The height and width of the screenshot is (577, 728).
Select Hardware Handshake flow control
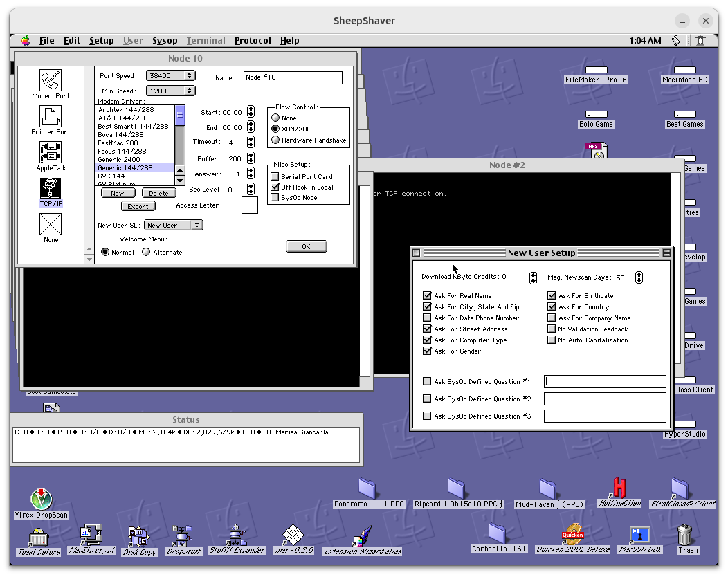[275, 140]
